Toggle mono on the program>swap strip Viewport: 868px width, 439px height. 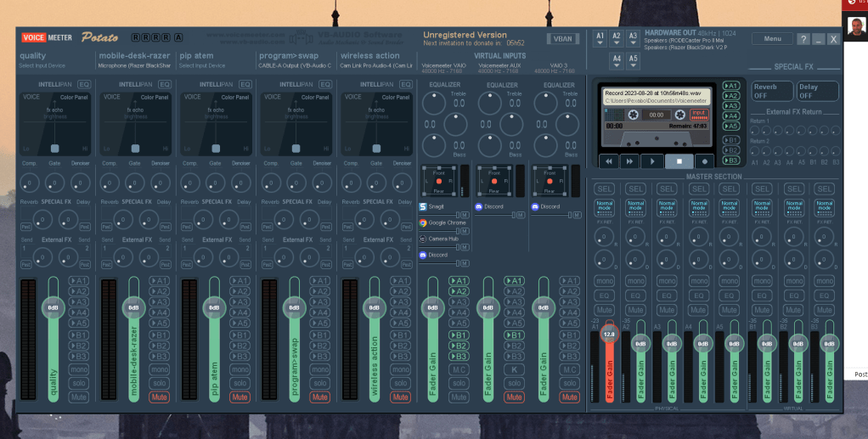(320, 369)
